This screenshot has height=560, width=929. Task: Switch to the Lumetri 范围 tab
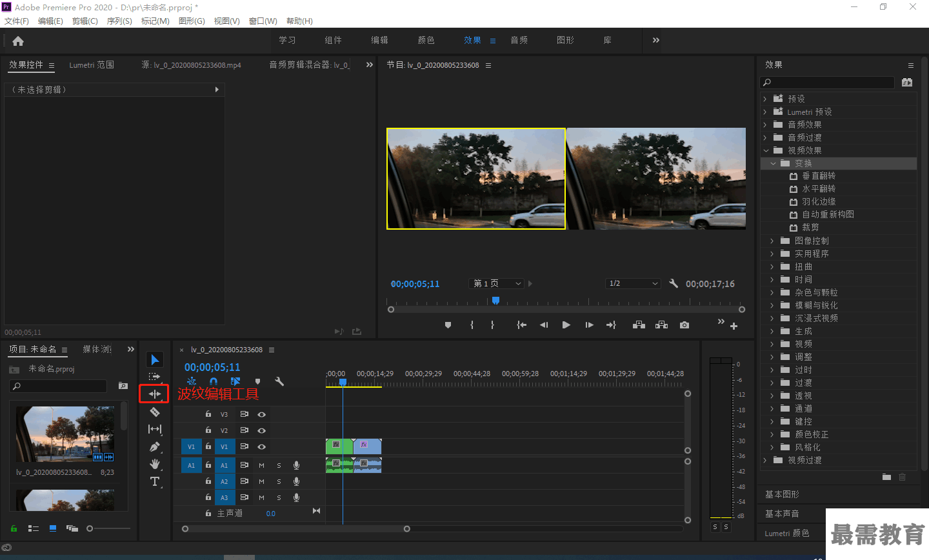point(92,65)
